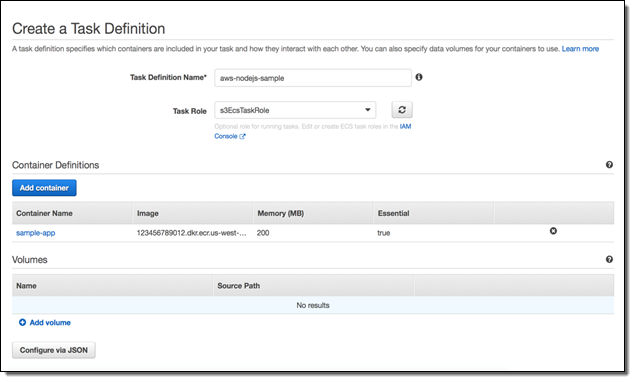Open the Learn more link

580,49
